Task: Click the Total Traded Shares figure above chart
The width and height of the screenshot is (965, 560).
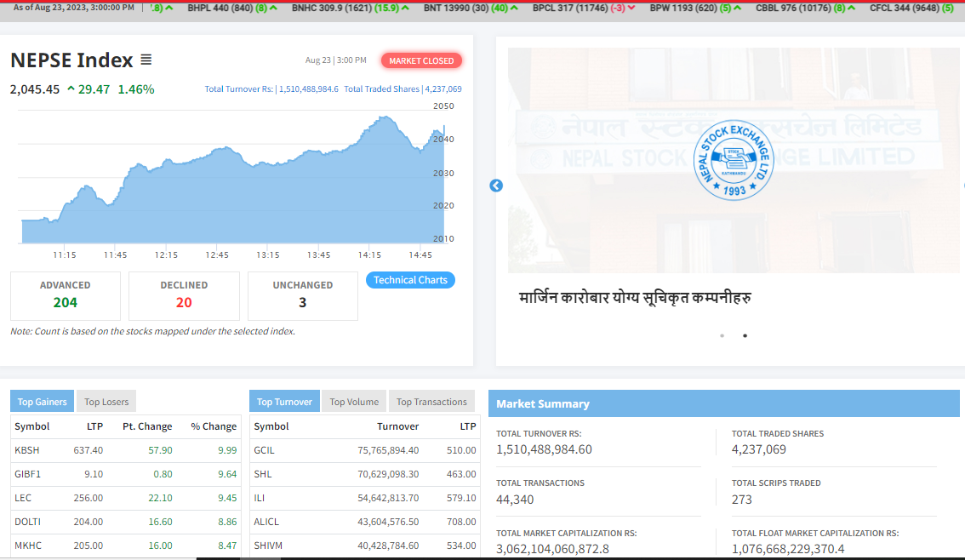Action: pyautogui.click(x=403, y=89)
